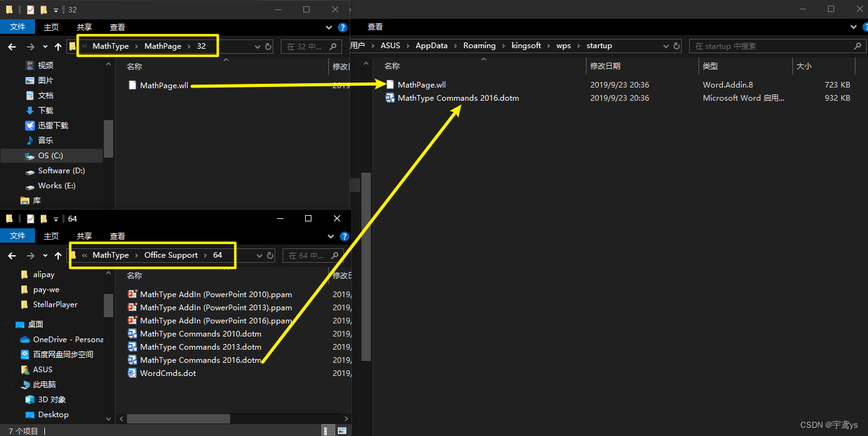Viewport: 868px width, 436px height.
Task: Sort by 类型 column in startup window
Action: (745, 66)
